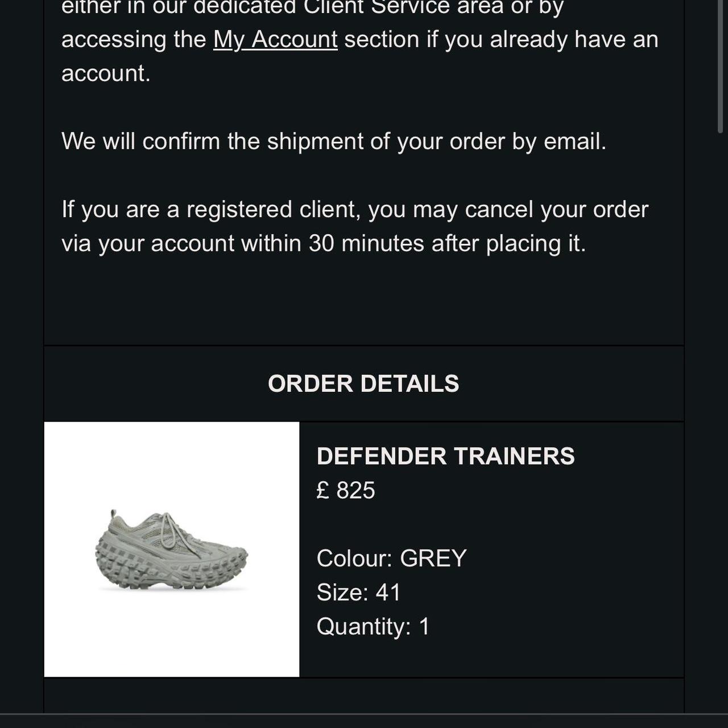Click the word 'email.' in shipment sentence
Viewport: 728px width, 728px height.
[x=574, y=141]
